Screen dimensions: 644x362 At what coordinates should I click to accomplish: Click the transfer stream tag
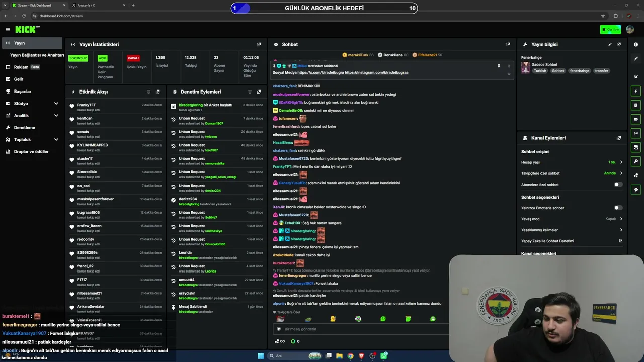pos(602,71)
